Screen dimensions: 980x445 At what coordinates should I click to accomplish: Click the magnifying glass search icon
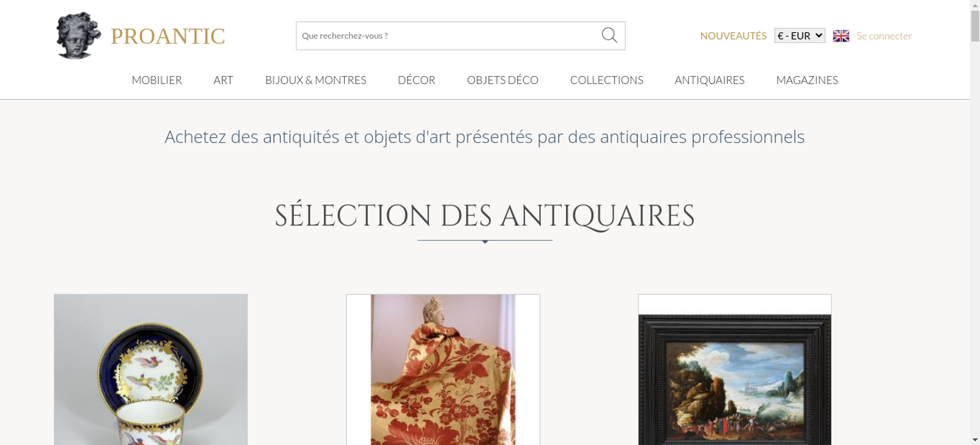(x=609, y=35)
